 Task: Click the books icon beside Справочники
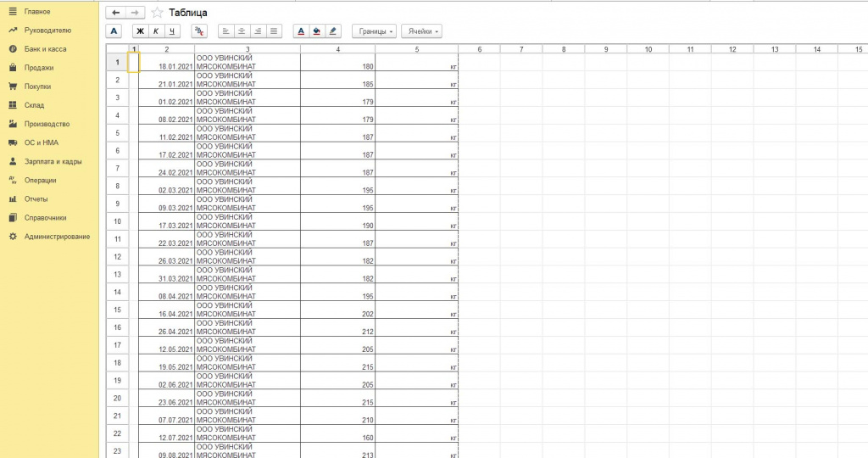point(13,218)
